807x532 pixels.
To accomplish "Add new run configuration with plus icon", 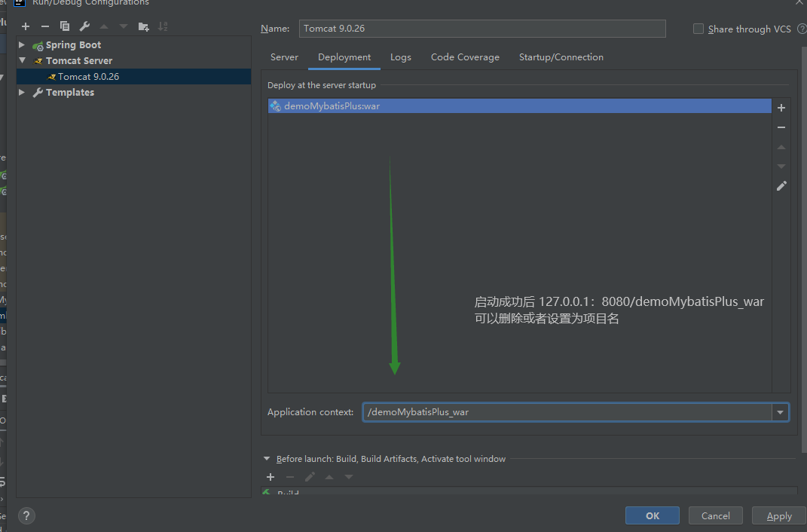I will click(x=26, y=26).
